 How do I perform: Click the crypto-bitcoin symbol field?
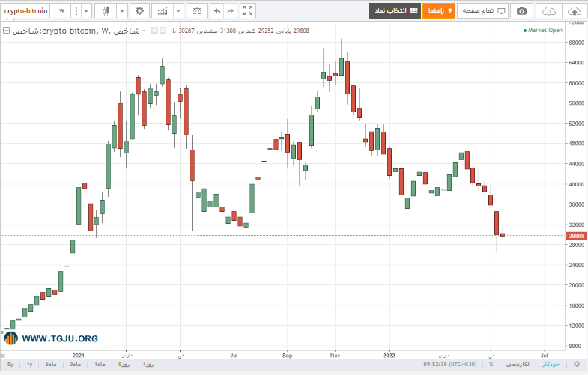25,11
